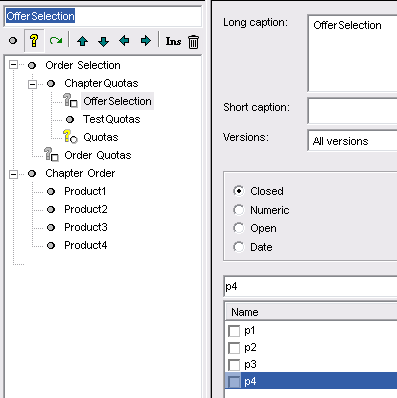Image resolution: width=397 pixels, height=398 pixels.
Task: Select the Offer Selection tree item
Action: coord(117,101)
